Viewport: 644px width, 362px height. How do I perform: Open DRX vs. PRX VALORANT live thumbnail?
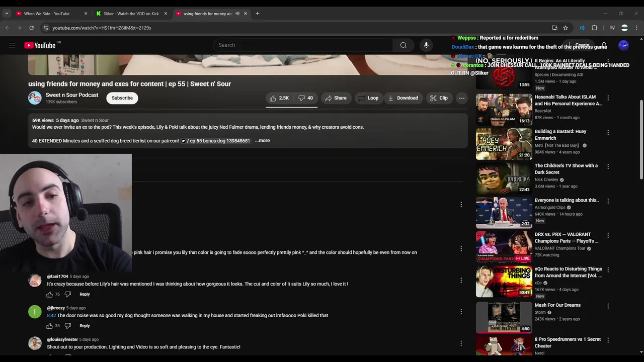(504, 247)
